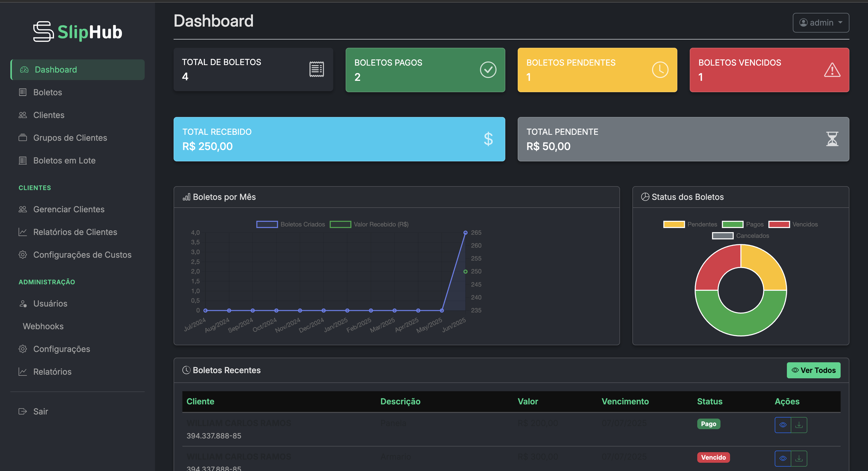
Task: Click the clock icon on Boletos Pendentes
Action: click(660, 70)
